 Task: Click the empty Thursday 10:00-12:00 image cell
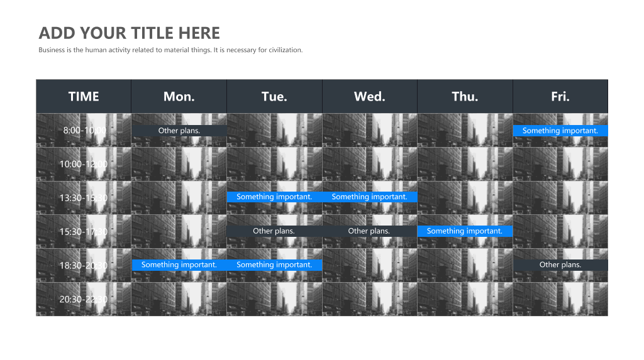coord(465,164)
